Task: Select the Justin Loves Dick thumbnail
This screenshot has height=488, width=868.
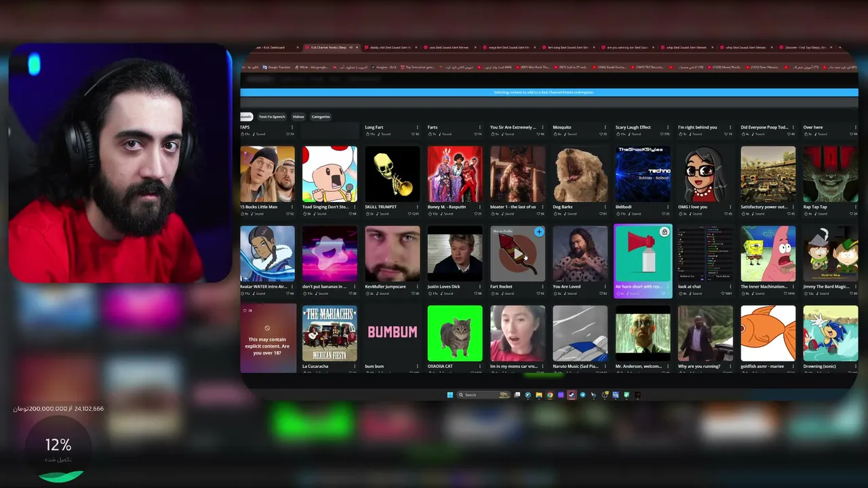Action: click(455, 253)
